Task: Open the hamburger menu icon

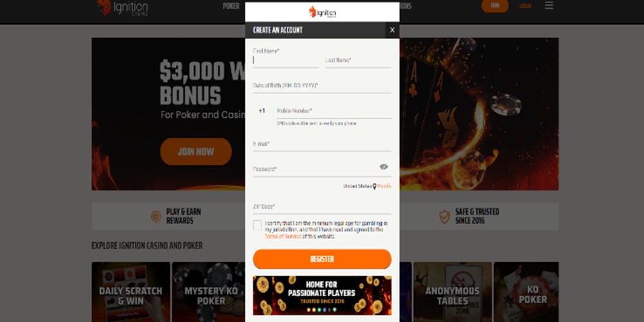Action: coord(549,6)
